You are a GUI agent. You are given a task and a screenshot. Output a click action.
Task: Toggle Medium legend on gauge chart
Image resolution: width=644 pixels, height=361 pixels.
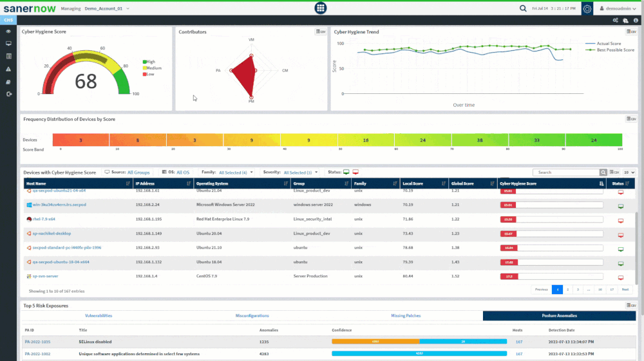pos(152,68)
